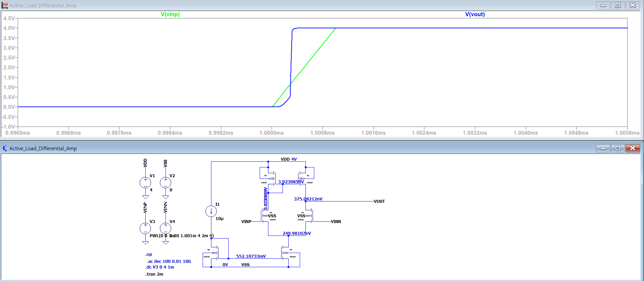The height and width of the screenshot is (281, 644).
Task: Click the 4.0V label on the vertical axis
Action: 9,28
